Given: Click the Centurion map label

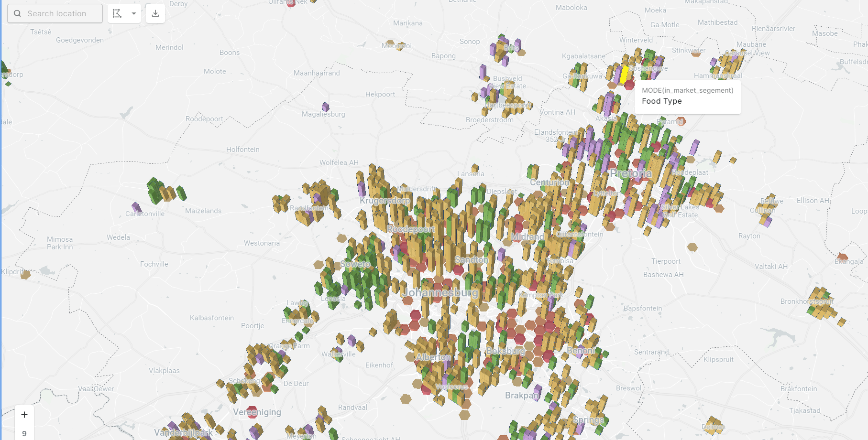Looking at the screenshot, I should [549, 182].
